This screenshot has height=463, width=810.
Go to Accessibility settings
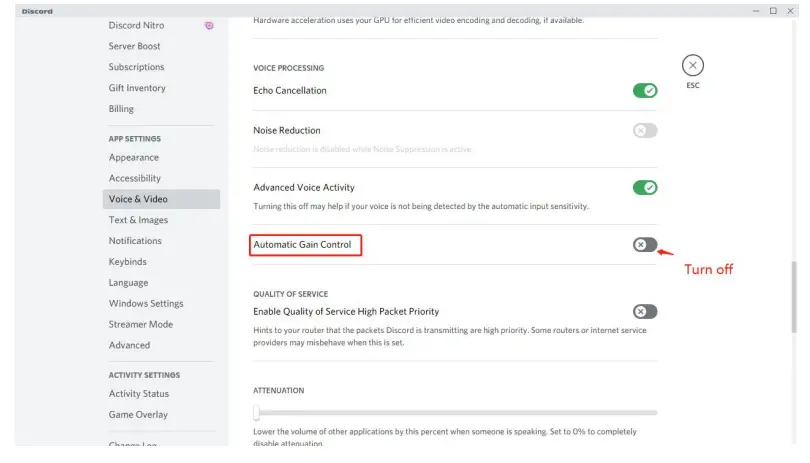[135, 178]
